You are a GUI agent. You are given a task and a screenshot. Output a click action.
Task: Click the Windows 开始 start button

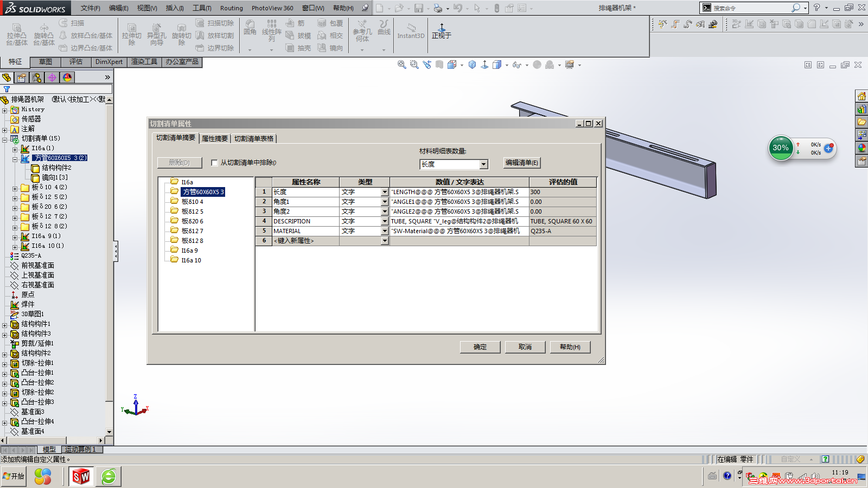[14, 477]
